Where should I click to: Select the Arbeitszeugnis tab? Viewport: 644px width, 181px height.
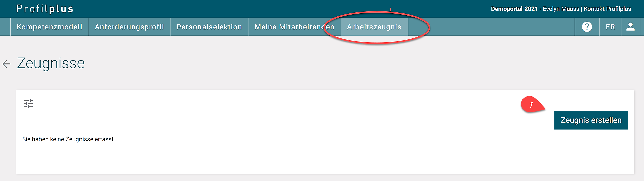point(374,27)
